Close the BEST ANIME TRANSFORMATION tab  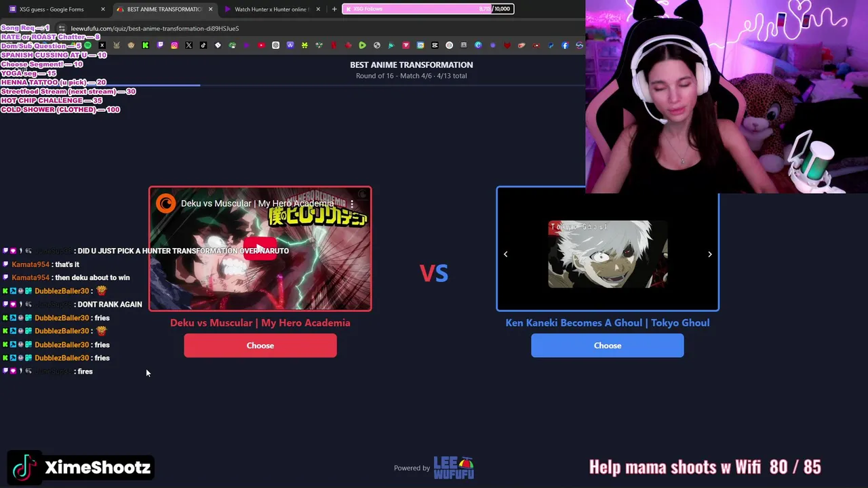tap(210, 9)
